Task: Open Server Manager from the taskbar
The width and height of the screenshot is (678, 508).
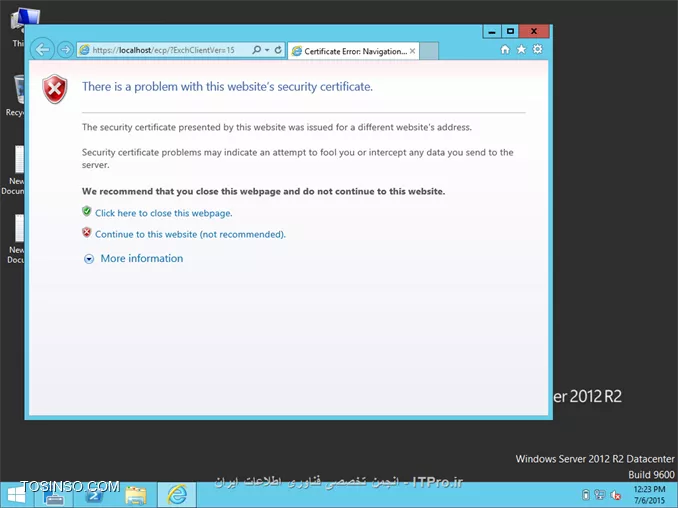Action: point(54,495)
